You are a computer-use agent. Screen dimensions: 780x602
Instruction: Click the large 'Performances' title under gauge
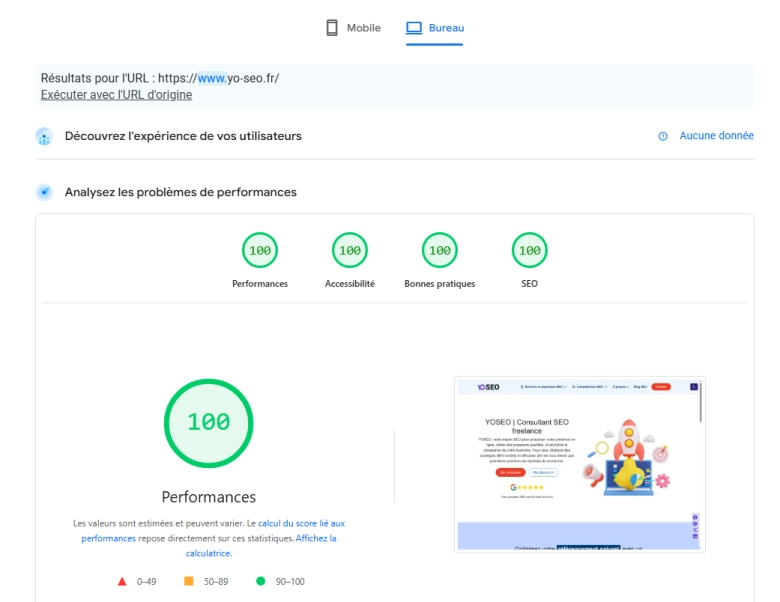208,497
